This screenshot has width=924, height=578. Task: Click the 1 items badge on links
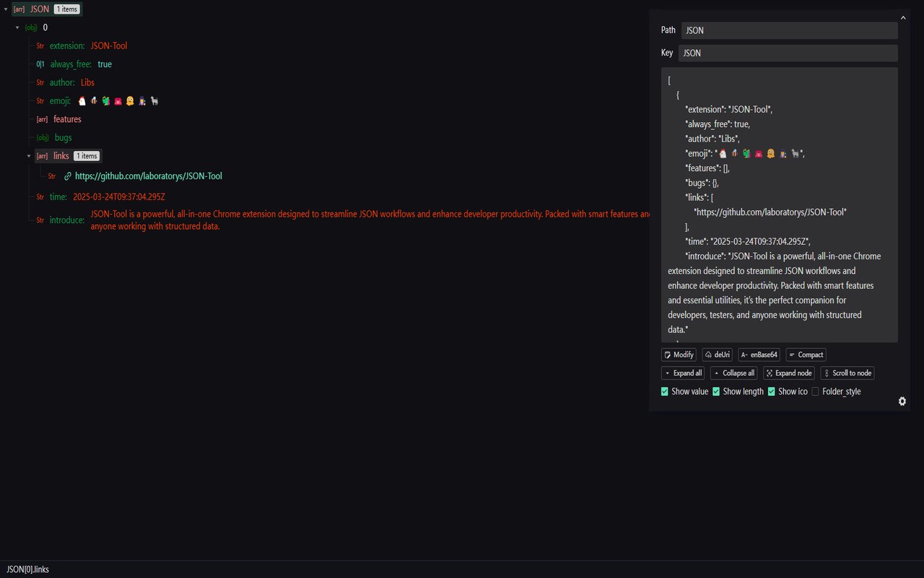86,156
